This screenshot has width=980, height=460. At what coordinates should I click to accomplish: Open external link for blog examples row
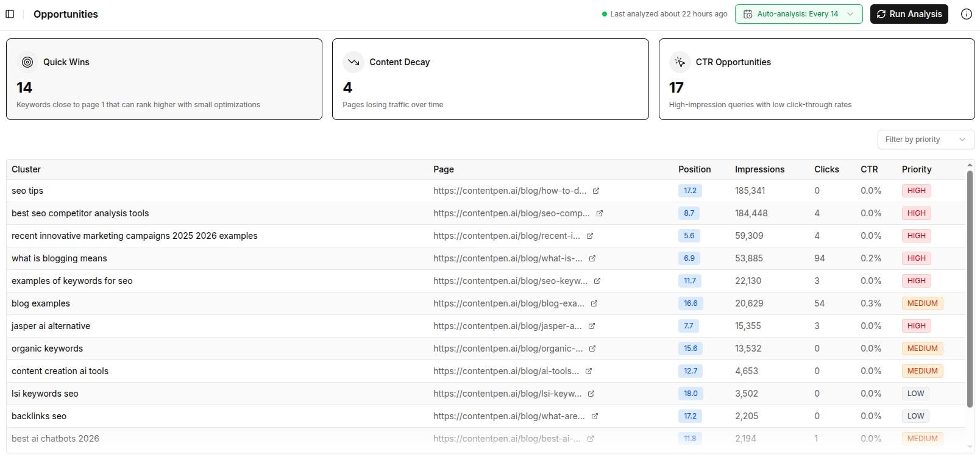594,303
